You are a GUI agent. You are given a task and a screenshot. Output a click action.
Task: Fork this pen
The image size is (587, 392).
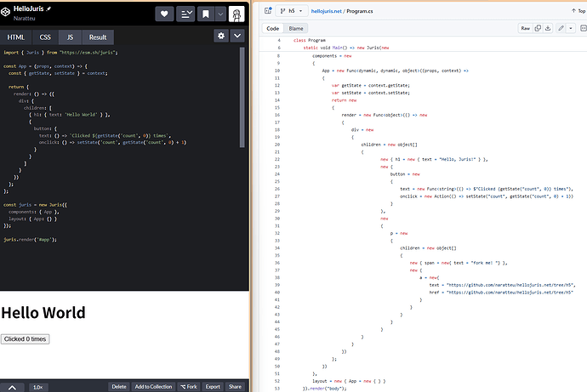click(189, 387)
